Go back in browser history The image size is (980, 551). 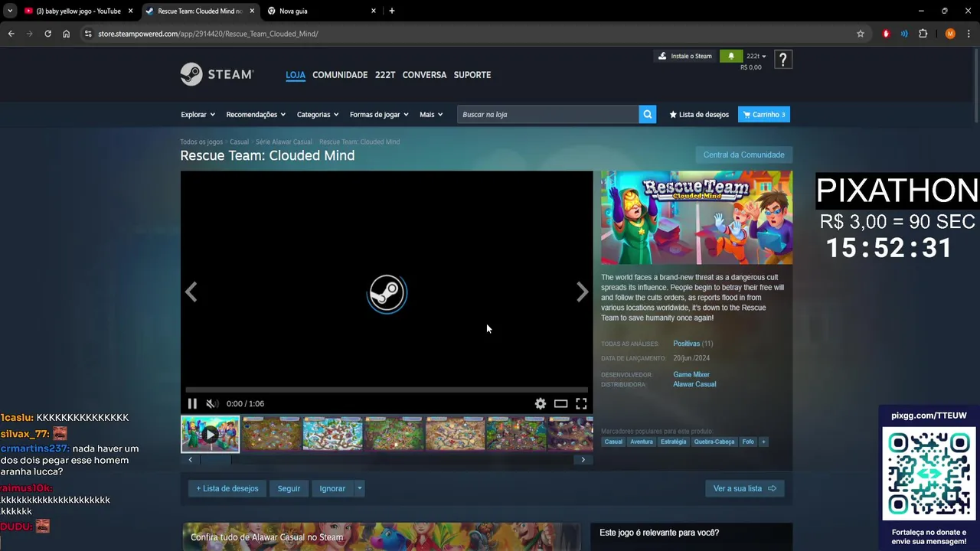pyautogui.click(x=11, y=34)
